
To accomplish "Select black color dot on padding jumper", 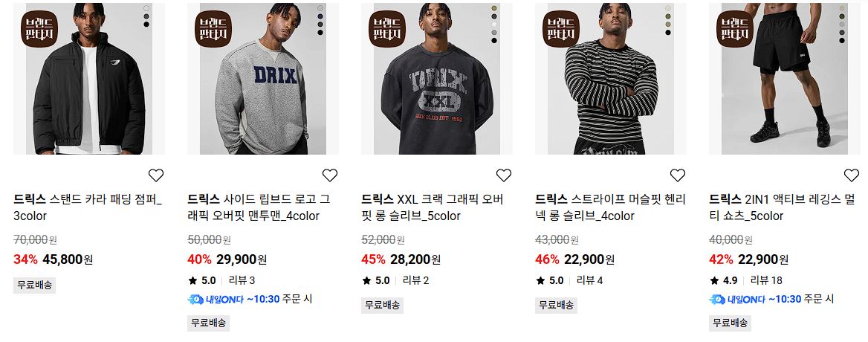I will click(x=146, y=25).
